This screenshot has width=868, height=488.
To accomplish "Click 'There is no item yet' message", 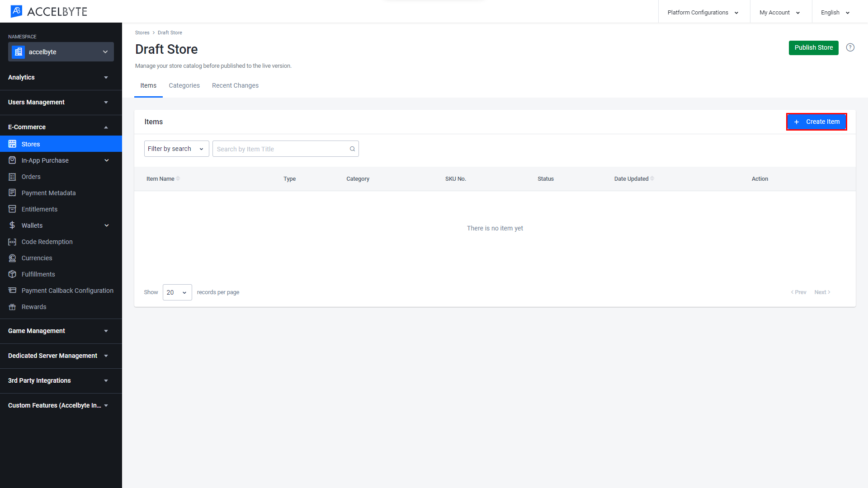I will [495, 228].
